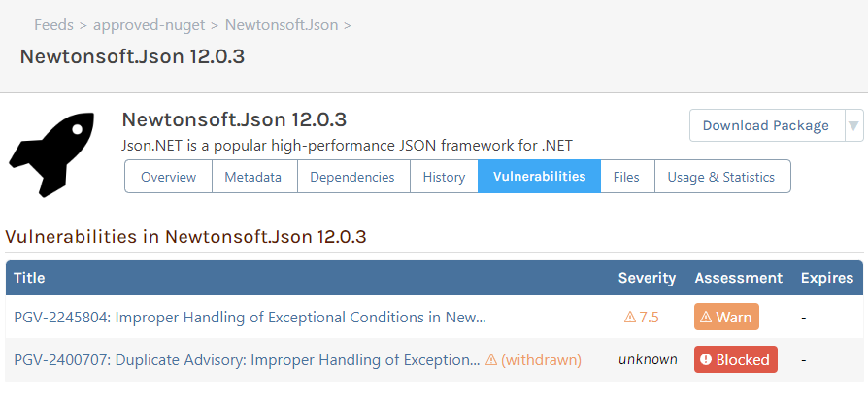Open the approved-nuget feed breadcrumb
The width and height of the screenshot is (868, 404).
pyautogui.click(x=149, y=24)
